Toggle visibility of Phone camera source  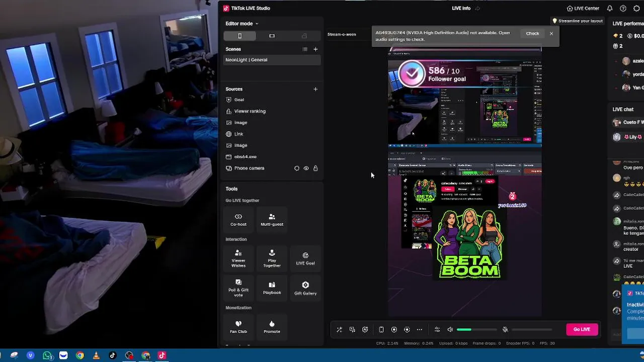[306, 168]
